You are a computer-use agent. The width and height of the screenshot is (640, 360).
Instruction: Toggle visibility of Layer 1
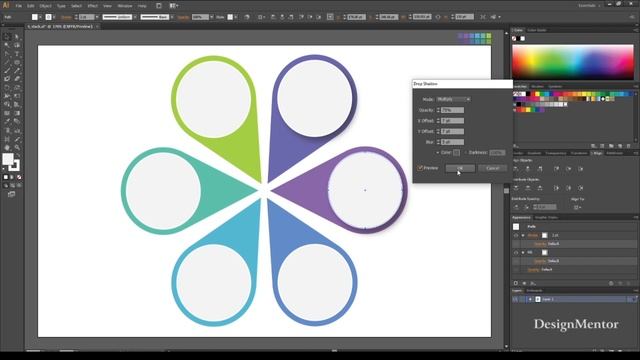[x=515, y=299]
